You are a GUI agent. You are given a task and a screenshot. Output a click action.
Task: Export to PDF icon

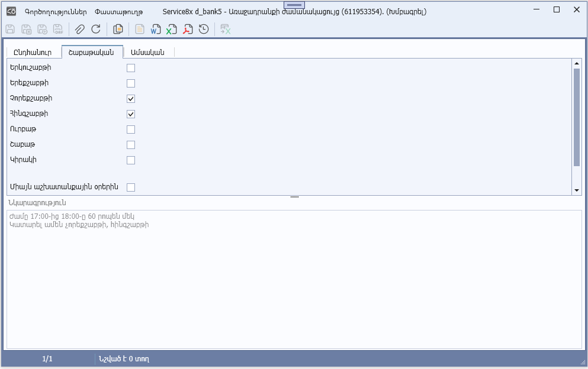pos(188,29)
